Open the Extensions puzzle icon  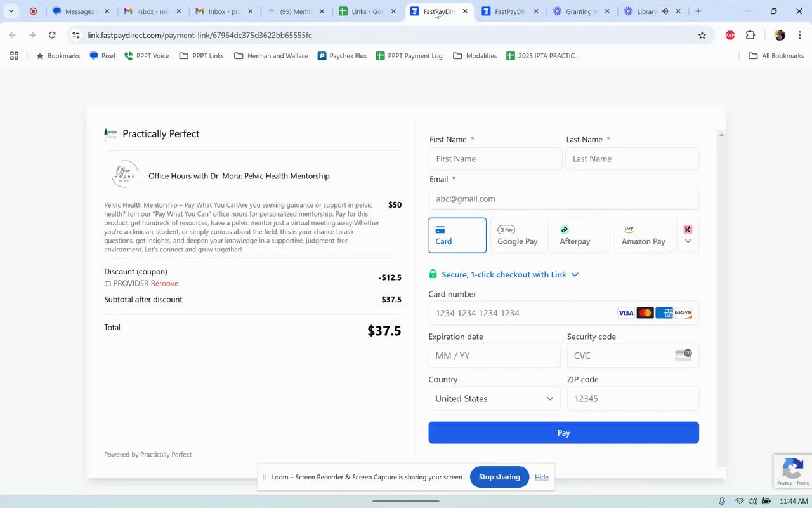[x=750, y=35]
